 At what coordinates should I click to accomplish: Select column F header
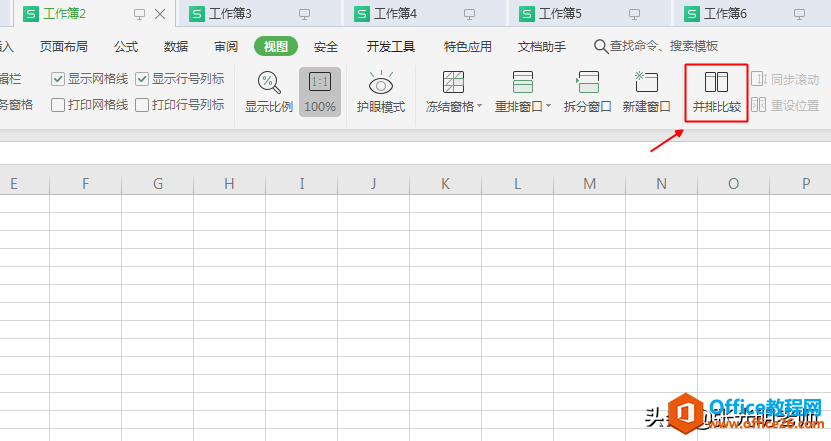[85, 184]
